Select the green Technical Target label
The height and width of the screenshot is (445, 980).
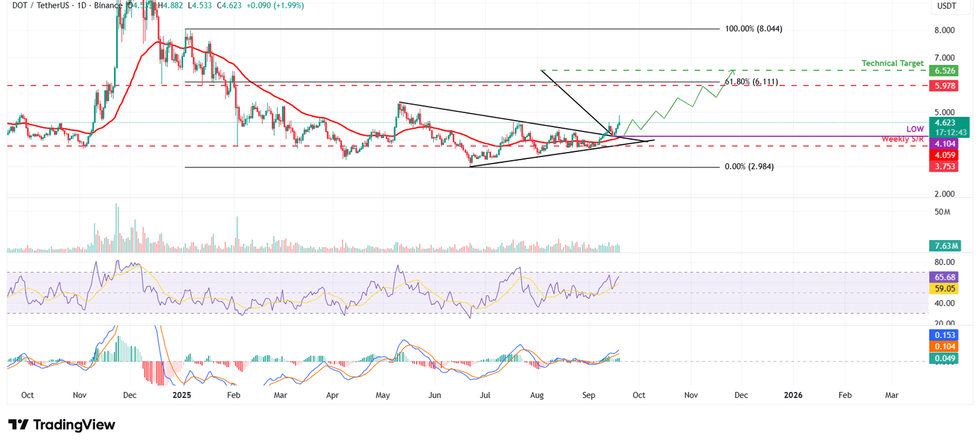click(x=893, y=63)
